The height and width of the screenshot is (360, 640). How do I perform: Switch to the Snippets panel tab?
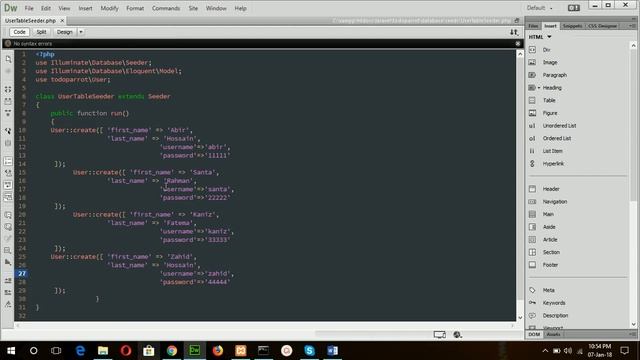click(x=572, y=26)
